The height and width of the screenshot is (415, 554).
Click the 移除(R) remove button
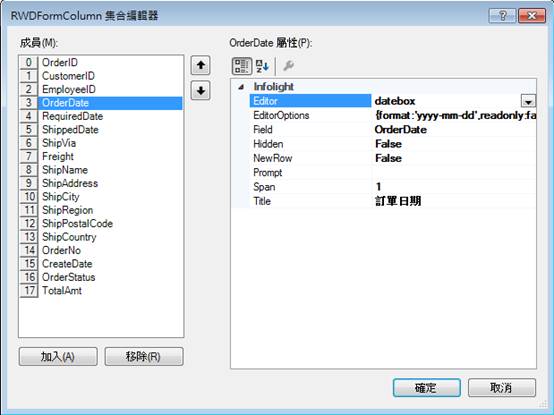pyautogui.click(x=144, y=357)
